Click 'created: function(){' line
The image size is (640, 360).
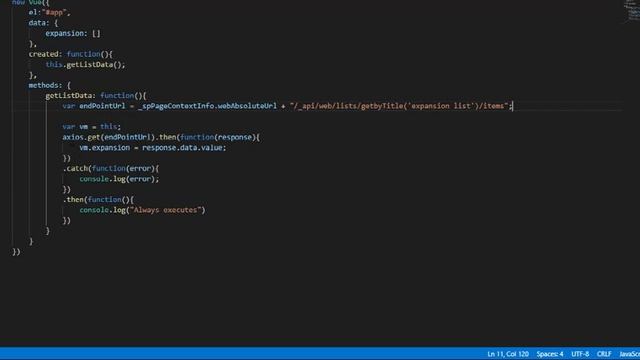[x=70, y=54]
